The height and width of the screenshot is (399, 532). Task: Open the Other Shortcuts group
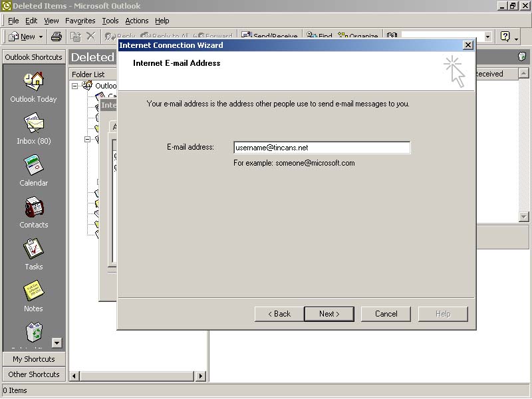tap(34, 374)
